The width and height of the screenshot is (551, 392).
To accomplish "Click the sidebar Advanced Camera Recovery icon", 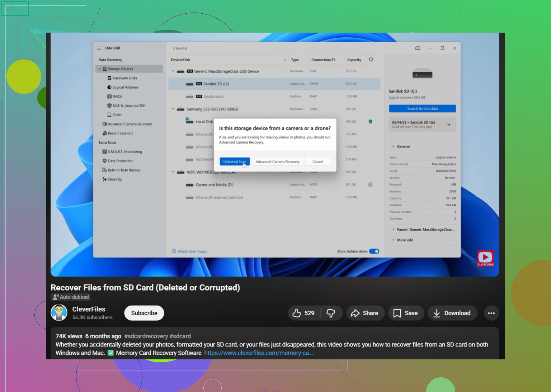I will pos(105,124).
